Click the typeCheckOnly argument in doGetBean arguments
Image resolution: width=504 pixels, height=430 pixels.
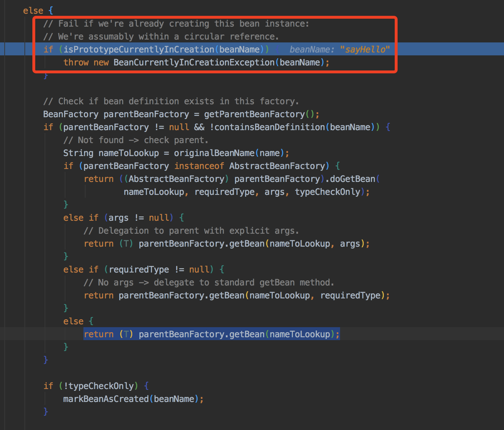327,192
